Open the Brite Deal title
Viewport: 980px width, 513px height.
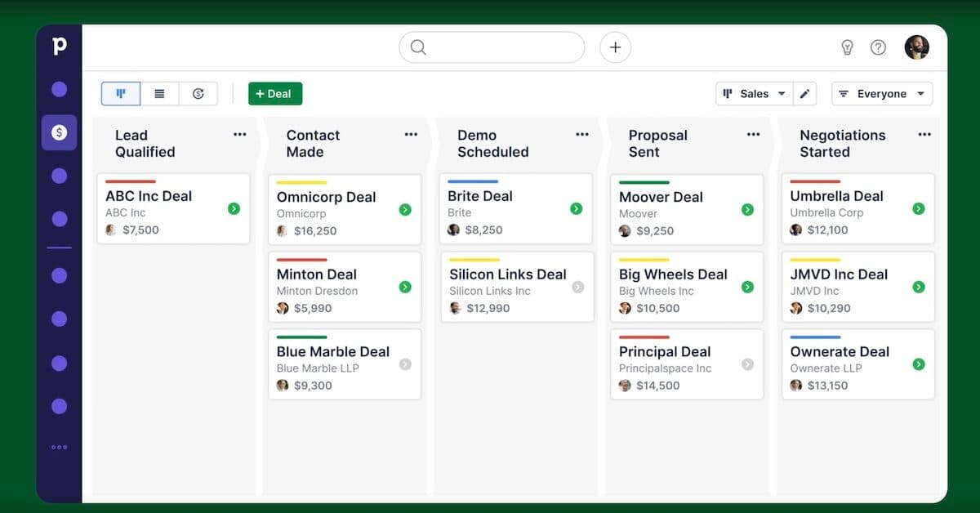pos(480,196)
